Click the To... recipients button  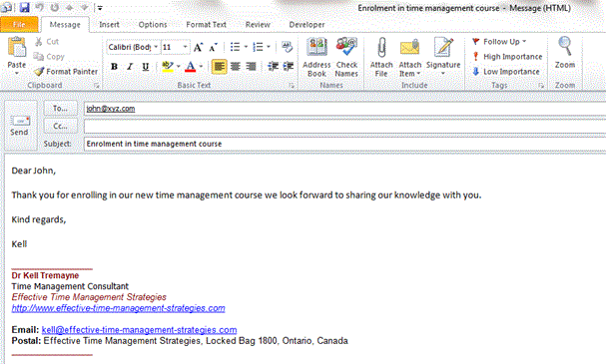[60, 109]
